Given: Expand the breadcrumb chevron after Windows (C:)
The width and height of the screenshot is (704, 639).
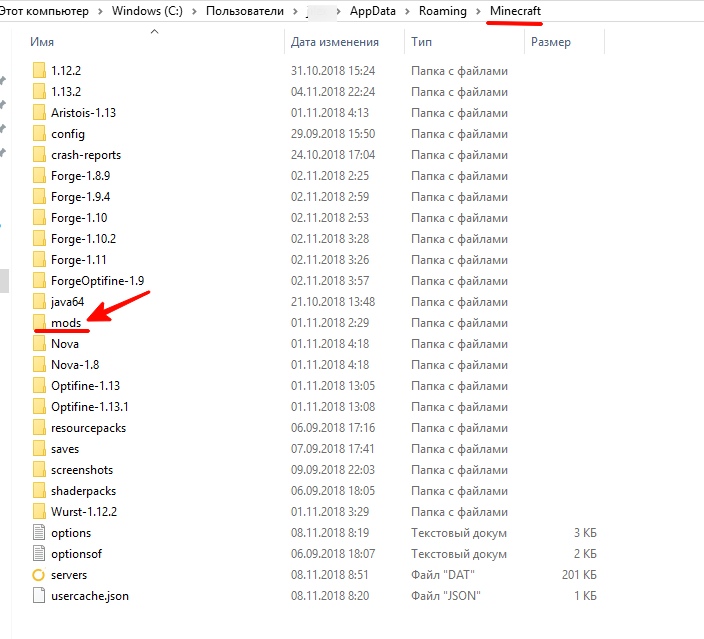Looking at the screenshot, I should tap(194, 11).
